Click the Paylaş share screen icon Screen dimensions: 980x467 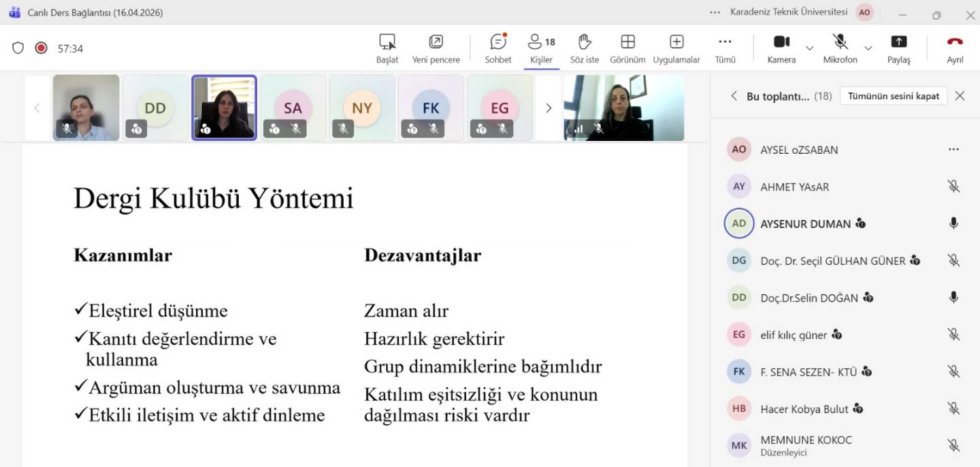[x=898, y=42]
